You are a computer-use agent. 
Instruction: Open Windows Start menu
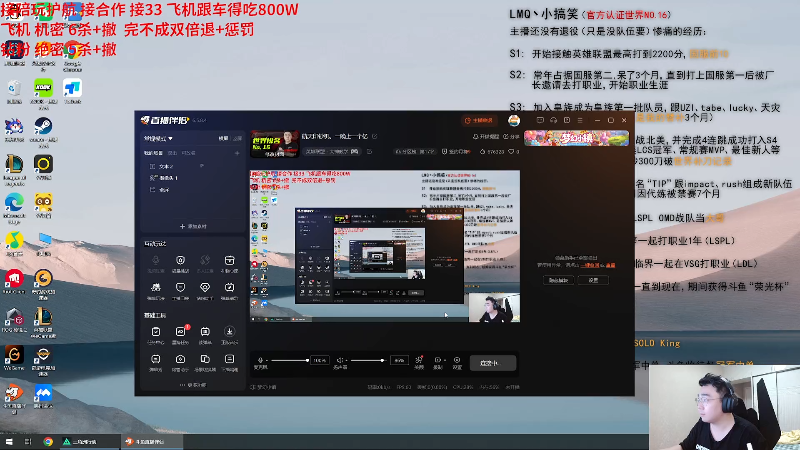[x=9, y=441]
